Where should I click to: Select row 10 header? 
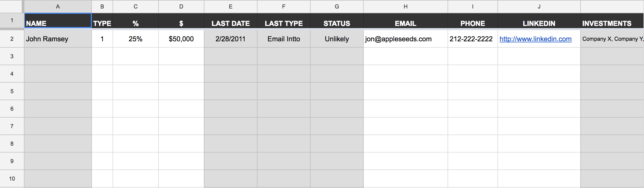pyautogui.click(x=12, y=179)
